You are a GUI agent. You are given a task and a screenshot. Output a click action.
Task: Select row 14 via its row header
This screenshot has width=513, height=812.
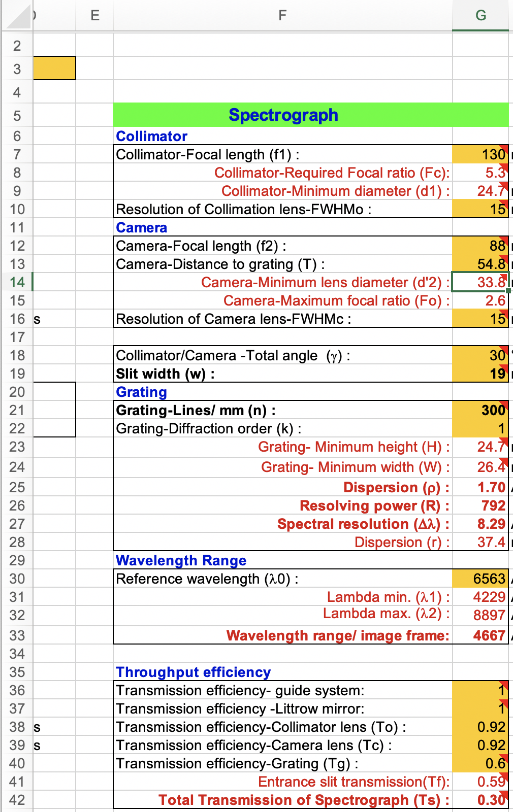[17, 282]
